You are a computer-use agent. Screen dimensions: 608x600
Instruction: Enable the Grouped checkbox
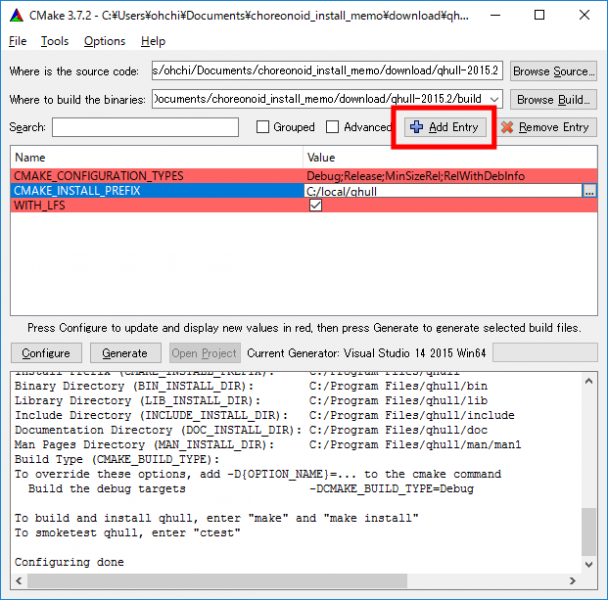tap(264, 128)
